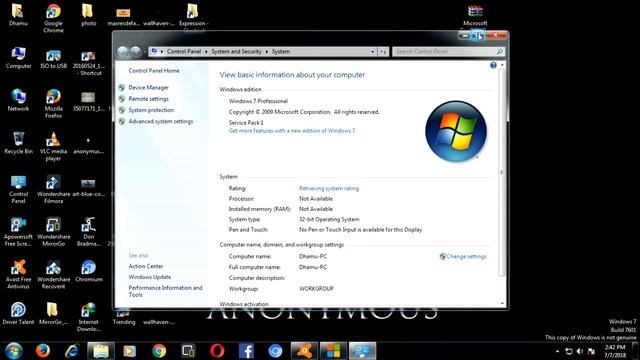The width and height of the screenshot is (640, 360).
Task: Open Chrome from the taskbar
Action: point(159,351)
